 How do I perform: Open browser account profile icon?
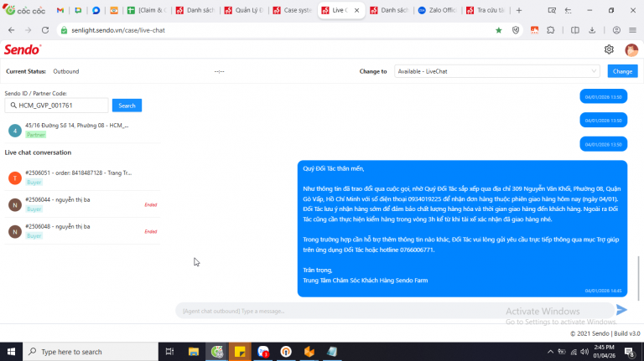coord(616,30)
